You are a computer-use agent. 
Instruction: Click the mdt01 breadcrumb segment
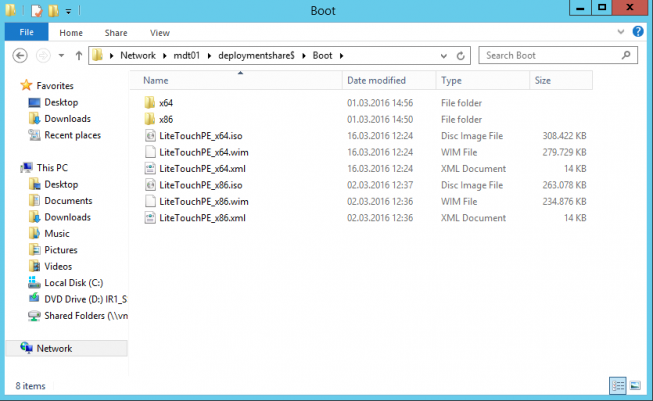click(x=187, y=55)
